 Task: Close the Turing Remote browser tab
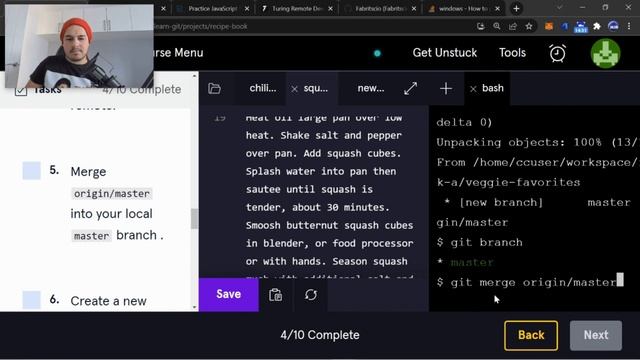331,9
